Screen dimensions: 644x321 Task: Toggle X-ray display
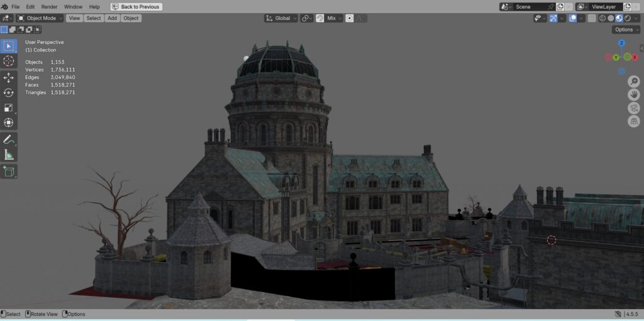(591, 18)
